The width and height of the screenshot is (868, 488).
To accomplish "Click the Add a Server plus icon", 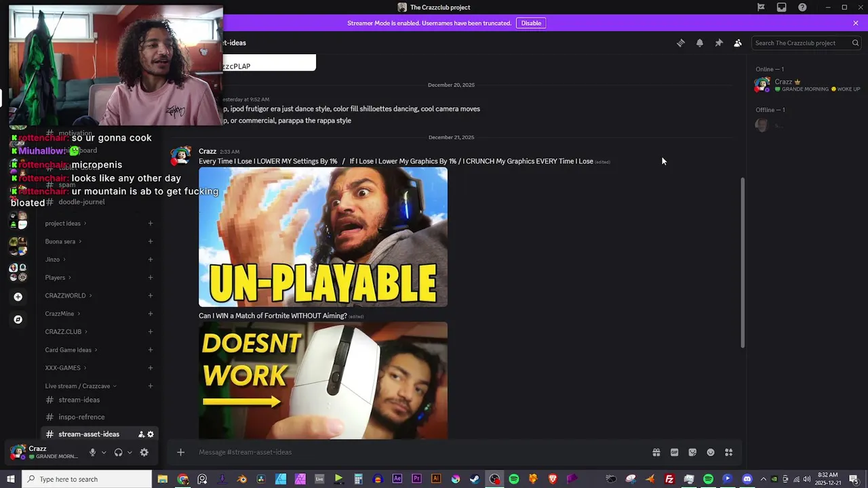I will (x=18, y=297).
